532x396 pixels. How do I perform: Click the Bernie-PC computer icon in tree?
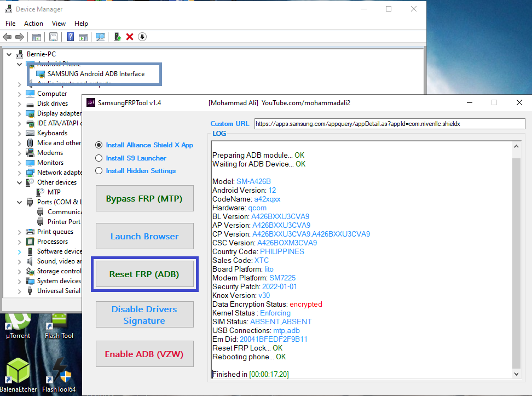(x=20, y=54)
